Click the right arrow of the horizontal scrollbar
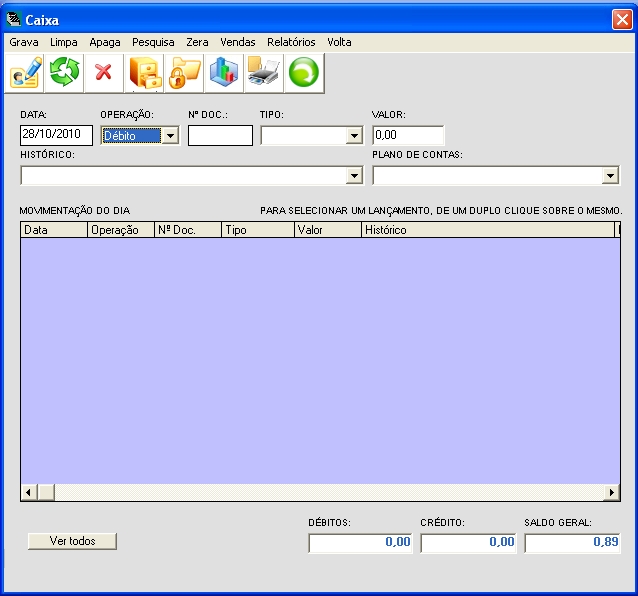 point(612,493)
